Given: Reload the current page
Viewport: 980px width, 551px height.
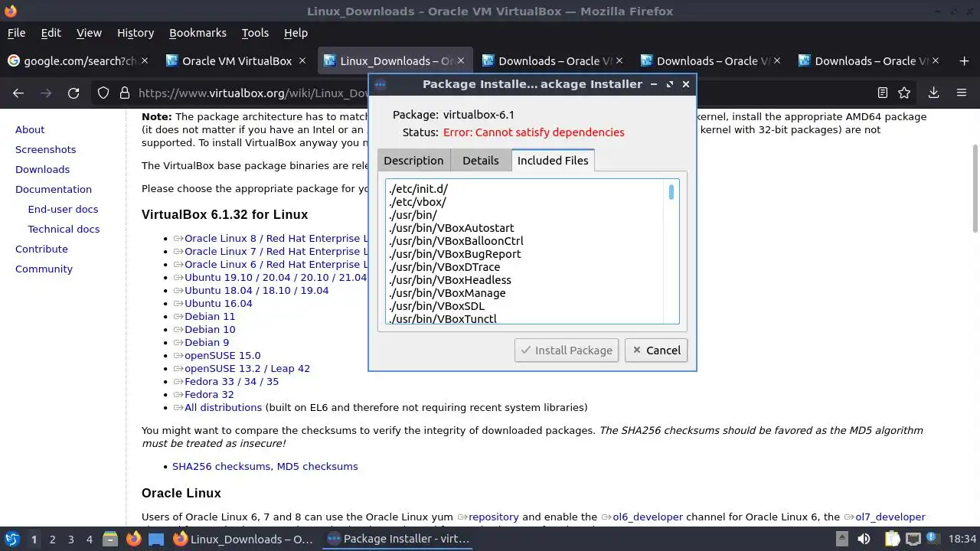Looking at the screenshot, I should (73, 93).
